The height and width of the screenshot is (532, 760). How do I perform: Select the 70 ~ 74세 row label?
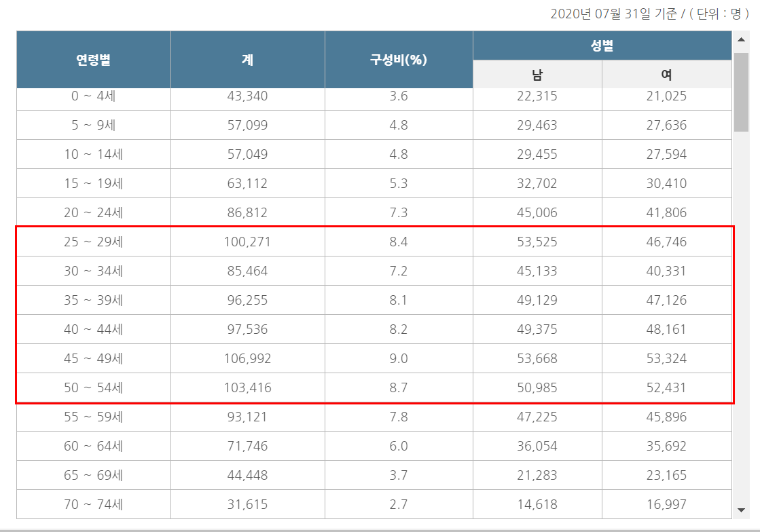[94, 504]
